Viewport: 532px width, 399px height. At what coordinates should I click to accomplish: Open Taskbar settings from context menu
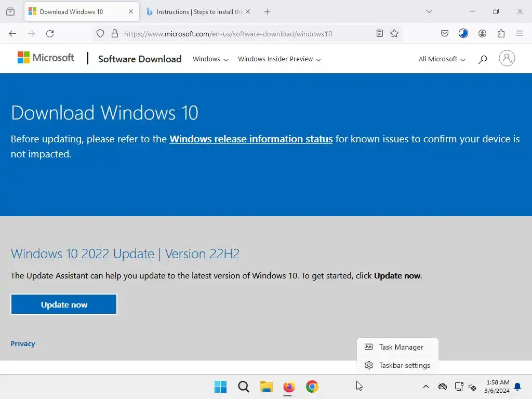click(x=397, y=365)
